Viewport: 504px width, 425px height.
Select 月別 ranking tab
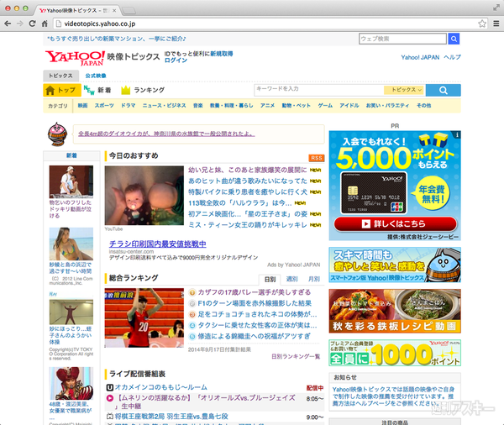click(313, 280)
